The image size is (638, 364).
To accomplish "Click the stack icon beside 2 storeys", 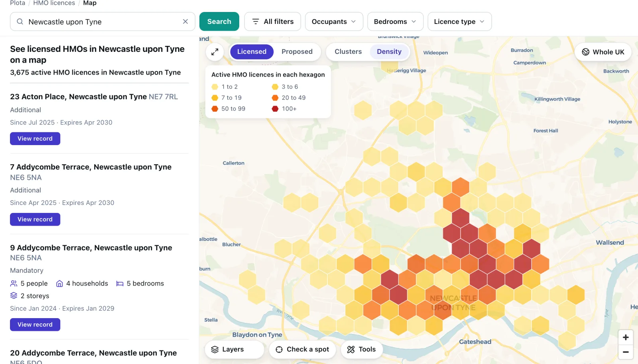I will [14, 296].
